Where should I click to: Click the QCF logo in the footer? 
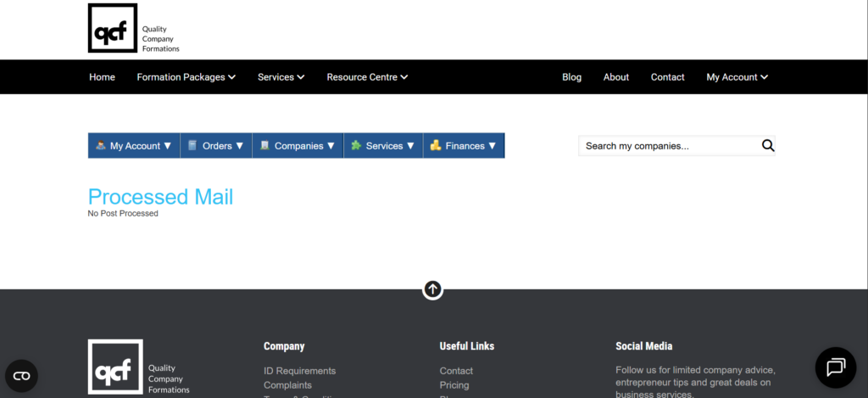pos(115,367)
